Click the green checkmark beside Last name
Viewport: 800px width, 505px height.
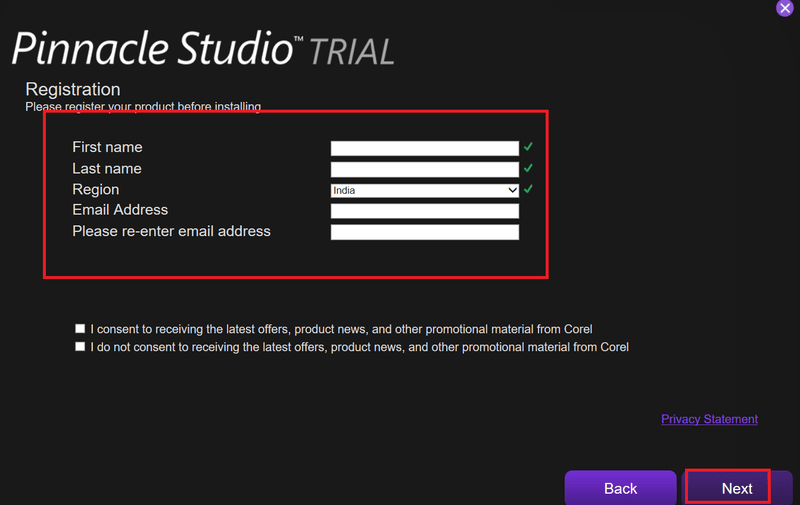(528, 168)
